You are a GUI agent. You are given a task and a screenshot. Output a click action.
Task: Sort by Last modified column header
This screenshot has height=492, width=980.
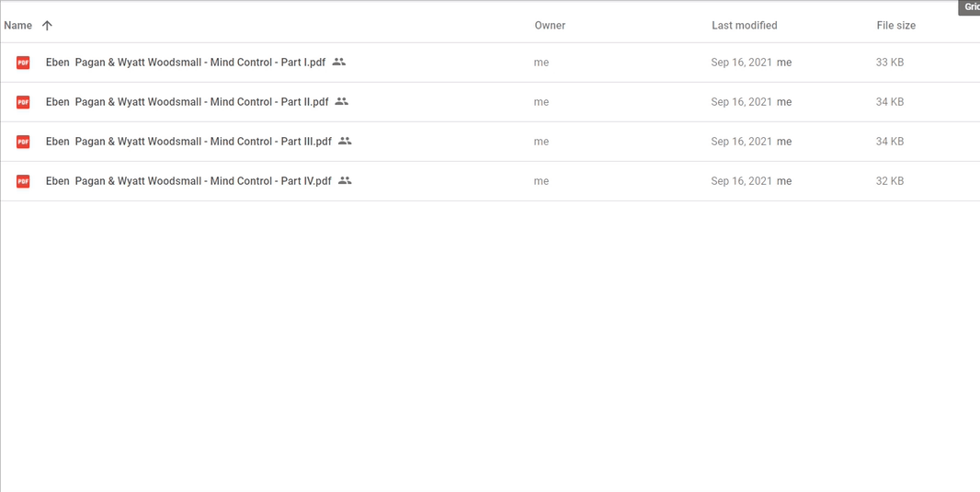(745, 26)
